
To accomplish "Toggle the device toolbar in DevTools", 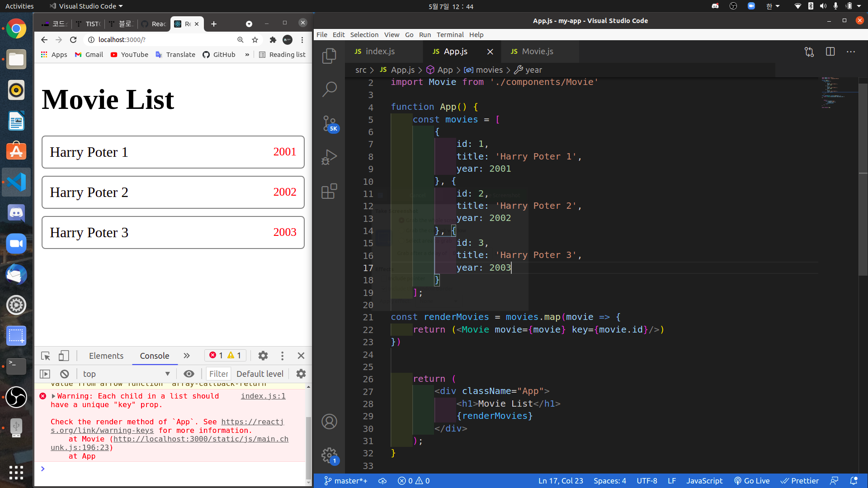I will 64,356.
